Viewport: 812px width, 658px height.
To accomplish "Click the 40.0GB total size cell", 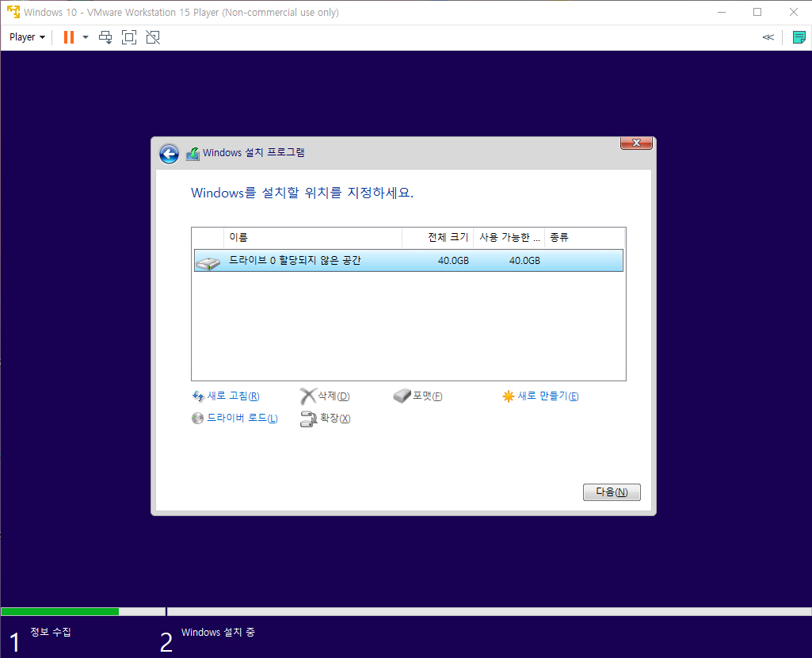I will [x=453, y=261].
